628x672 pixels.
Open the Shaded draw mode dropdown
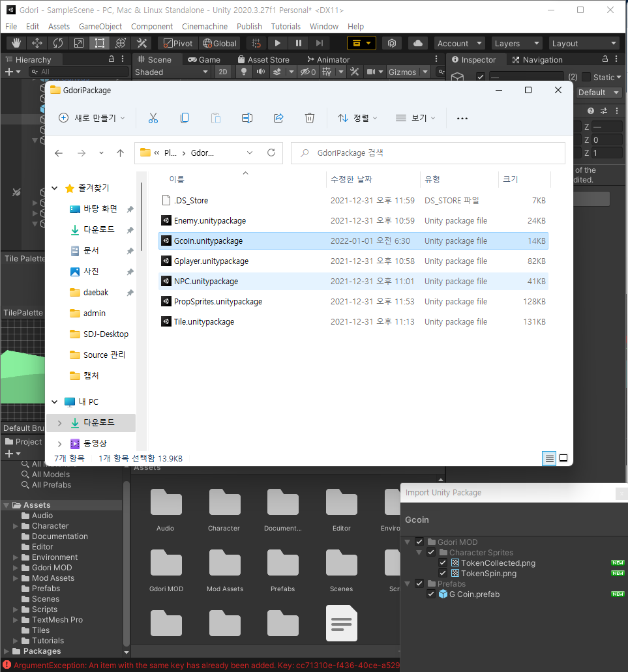pos(171,72)
